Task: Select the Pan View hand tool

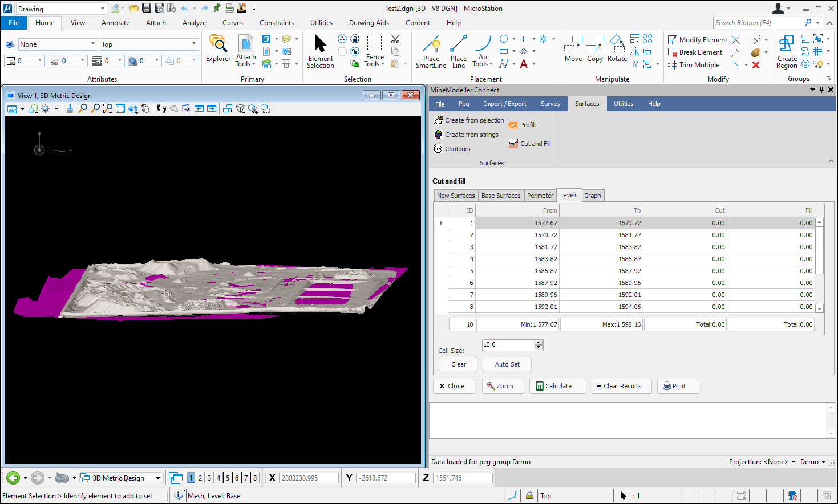Action: pos(146,108)
